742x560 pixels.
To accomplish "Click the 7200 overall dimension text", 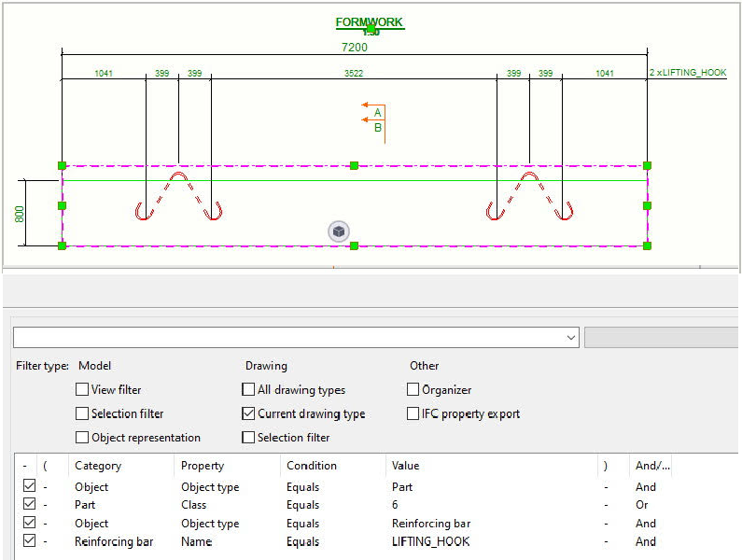I will click(355, 47).
